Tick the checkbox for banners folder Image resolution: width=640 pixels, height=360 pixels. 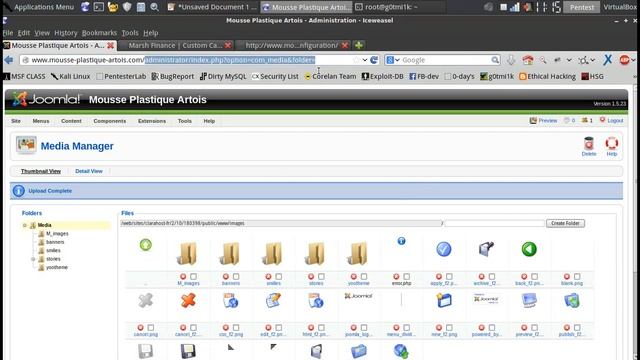point(236,277)
